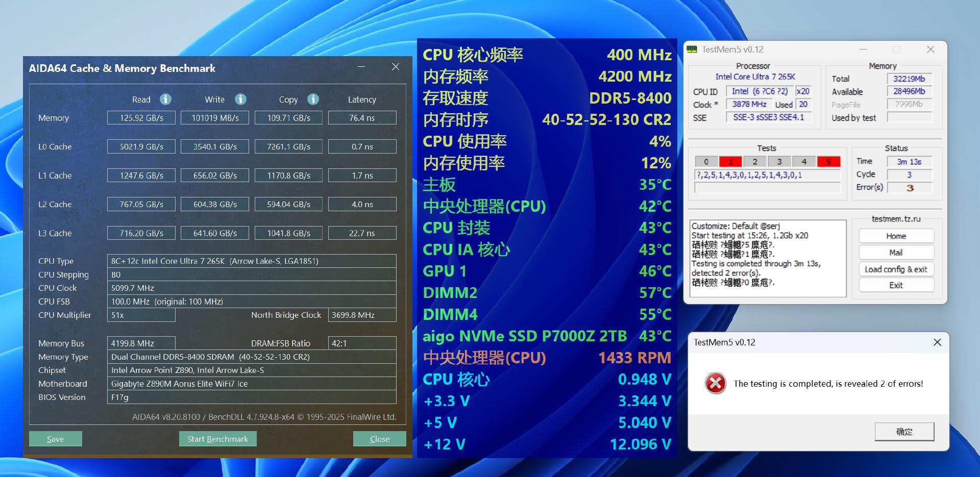Click the TestMem5 main window title bar icon
980x477 pixels.
692,49
